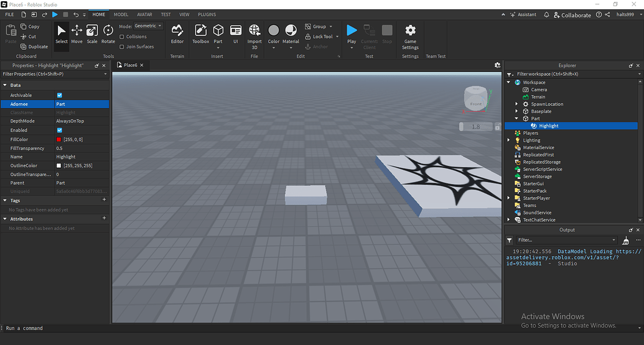Duplicate the selected object
The image size is (644, 345).
click(34, 47)
